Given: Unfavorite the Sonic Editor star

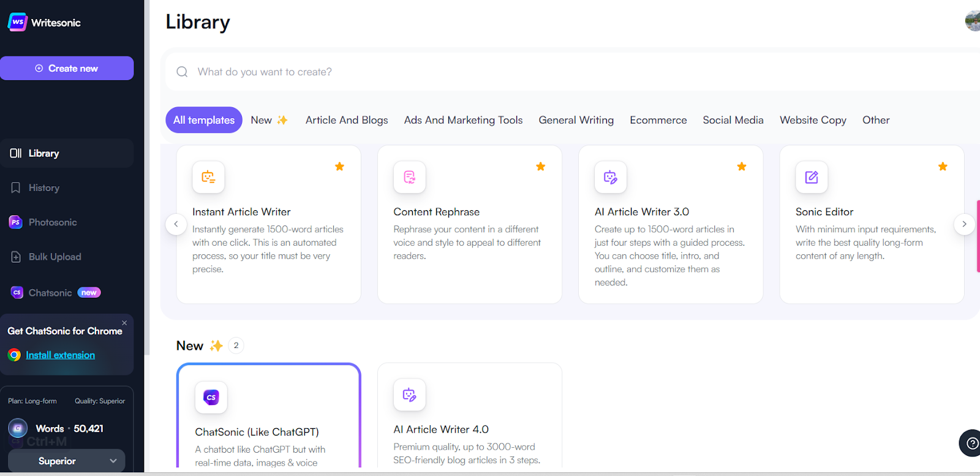Looking at the screenshot, I should click(943, 167).
